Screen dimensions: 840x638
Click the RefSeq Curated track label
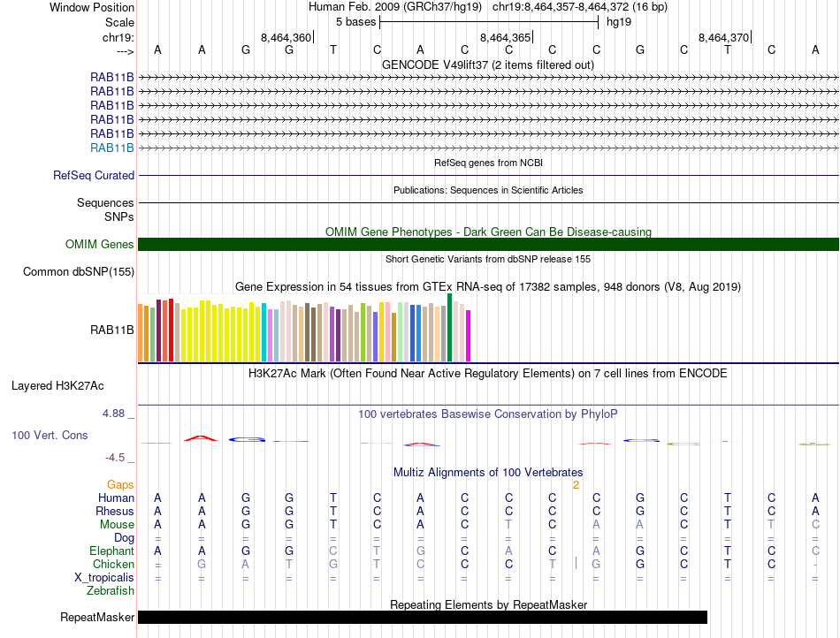[94, 176]
